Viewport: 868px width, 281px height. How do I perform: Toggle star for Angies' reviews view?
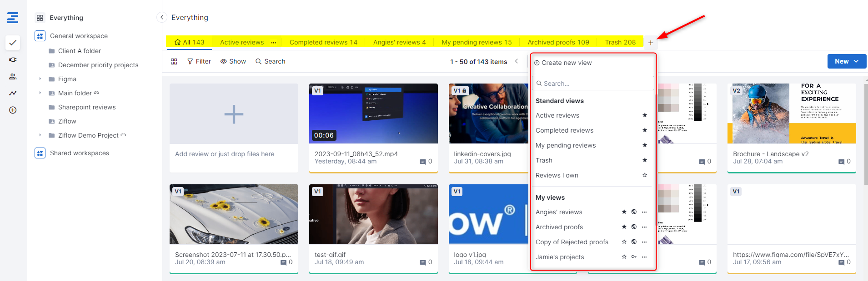624,212
